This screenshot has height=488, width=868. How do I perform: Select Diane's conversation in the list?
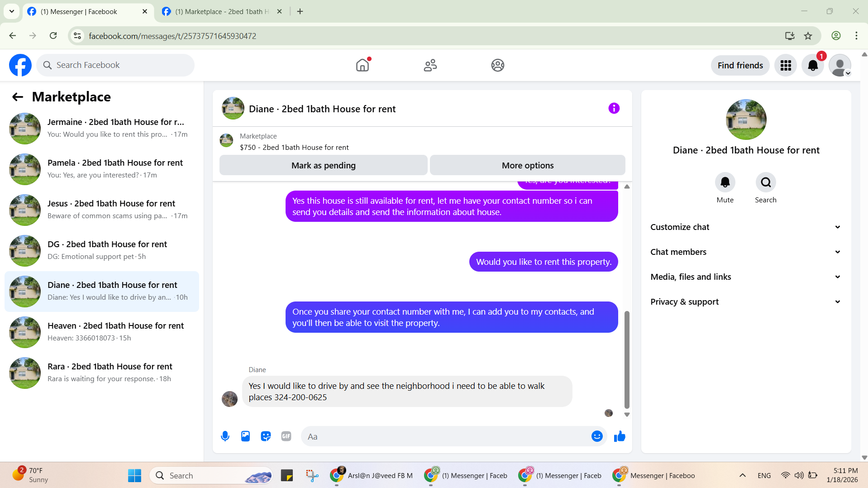point(102,291)
